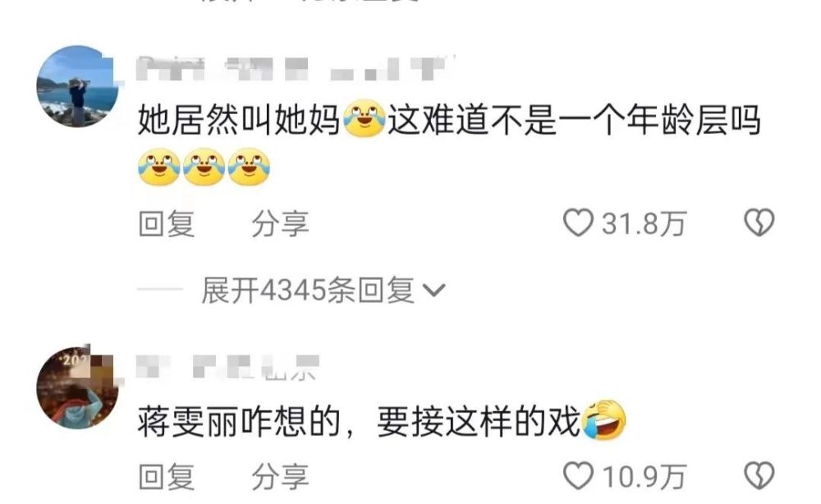The image size is (821, 504).
Task: Expand the 4345 replies via chevron arrow
Action: (434, 290)
